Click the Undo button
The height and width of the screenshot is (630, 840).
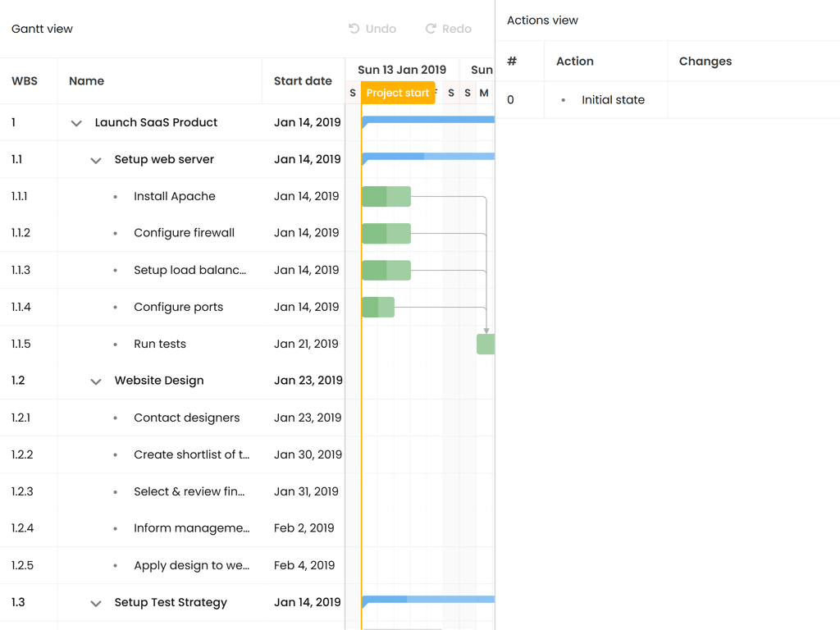[372, 29]
